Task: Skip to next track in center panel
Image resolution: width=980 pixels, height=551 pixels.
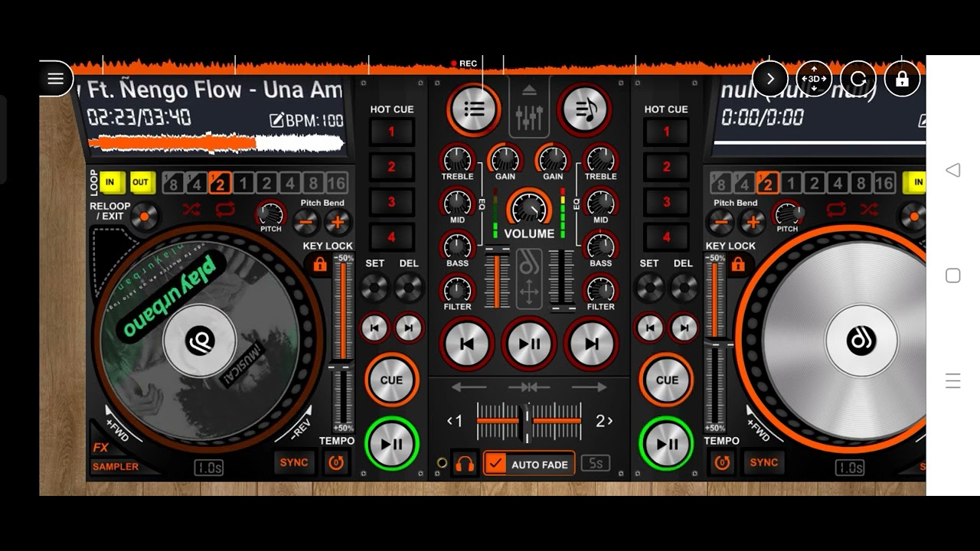Action: tap(591, 344)
